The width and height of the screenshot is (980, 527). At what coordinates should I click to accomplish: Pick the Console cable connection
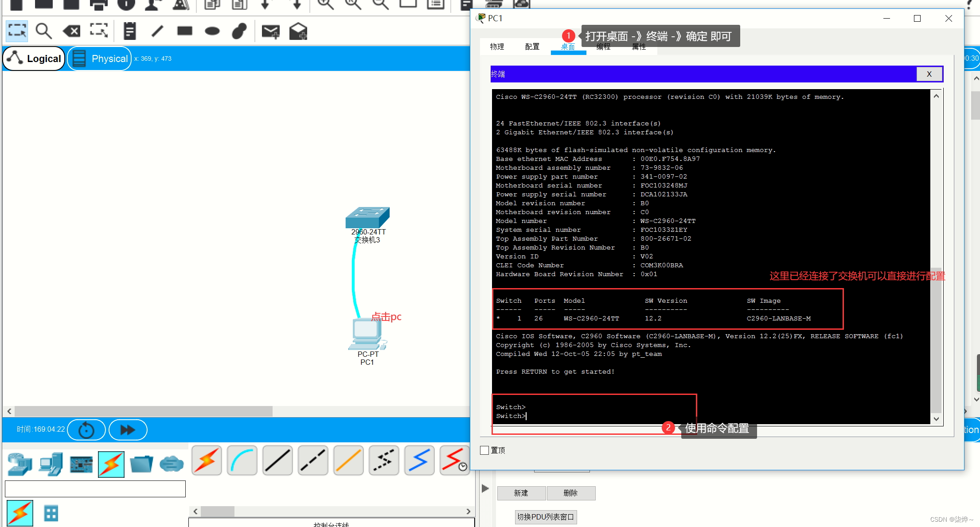coord(242,460)
